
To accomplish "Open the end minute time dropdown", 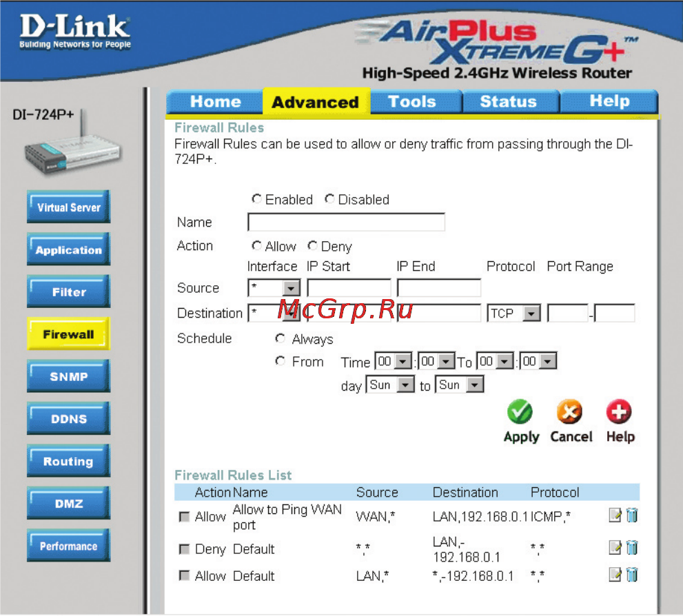I will tap(538, 361).
